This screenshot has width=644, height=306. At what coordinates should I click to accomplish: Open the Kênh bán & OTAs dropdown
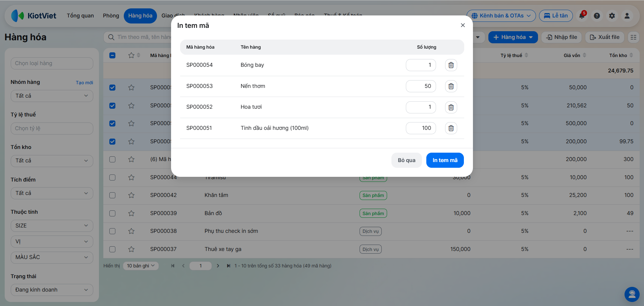click(x=501, y=16)
